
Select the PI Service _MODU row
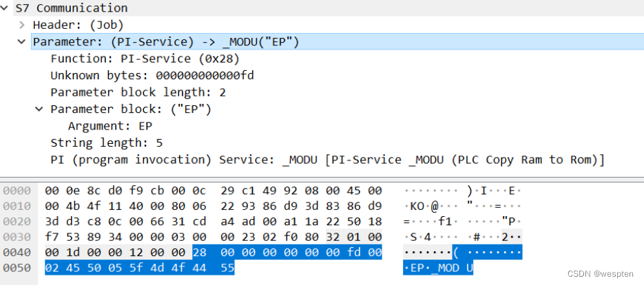pyautogui.click(x=327, y=160)
